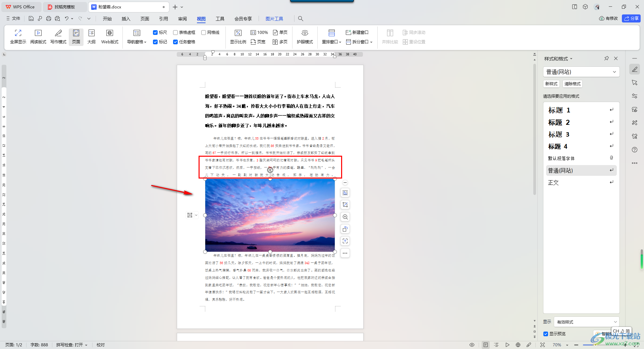Open the Insert ribbon tab
Screen dimensions: 644x349
coord(126,19)
